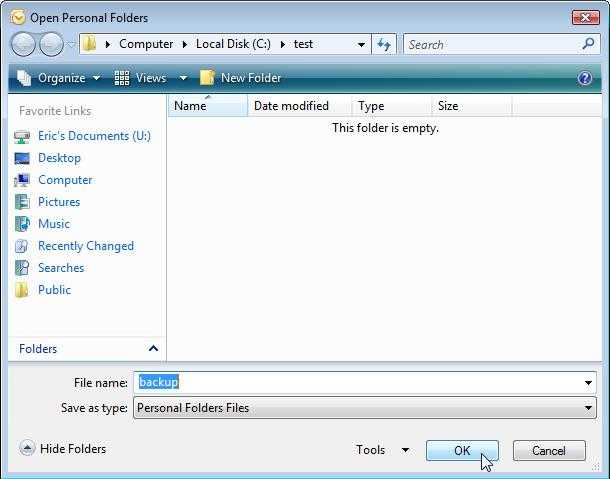The width and height of the screenshot is (610, 479).
Task: Open Eric's Documents (U:) favorite link
Action: pos(94,136)
